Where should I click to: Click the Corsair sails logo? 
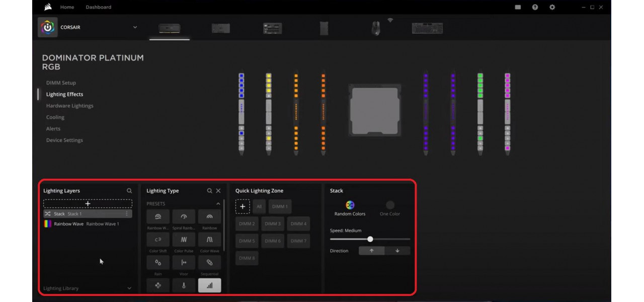click(48, 7)
